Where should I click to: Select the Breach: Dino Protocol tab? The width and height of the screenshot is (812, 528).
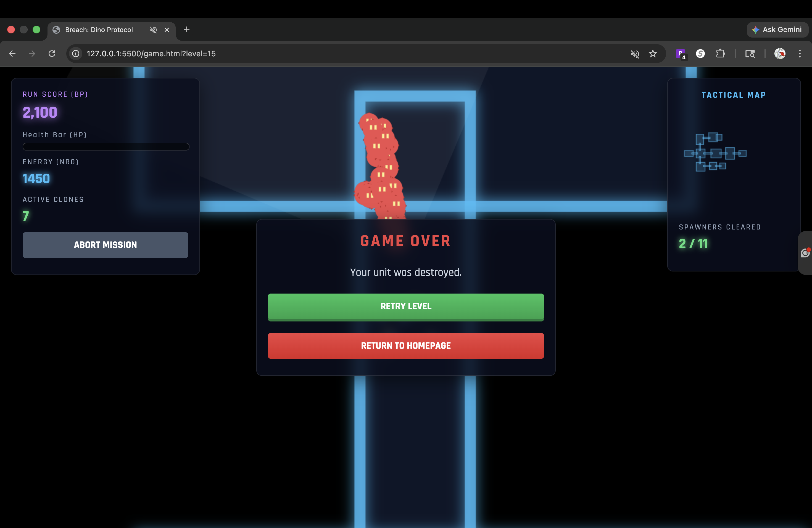point(99,30)
